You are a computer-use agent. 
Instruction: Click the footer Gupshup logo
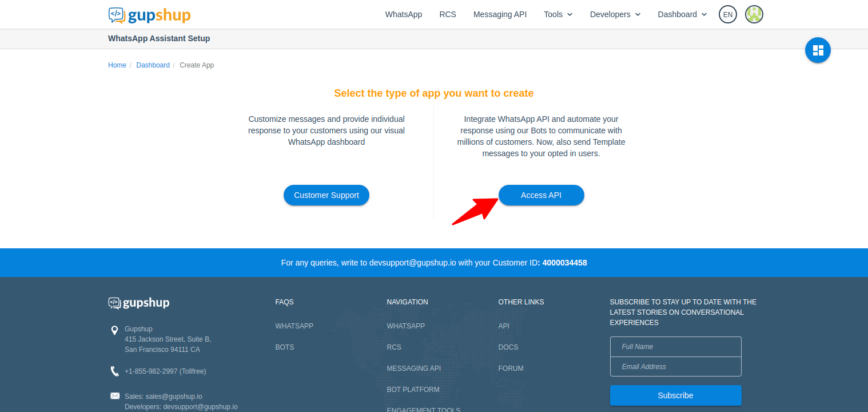point(139,303)
